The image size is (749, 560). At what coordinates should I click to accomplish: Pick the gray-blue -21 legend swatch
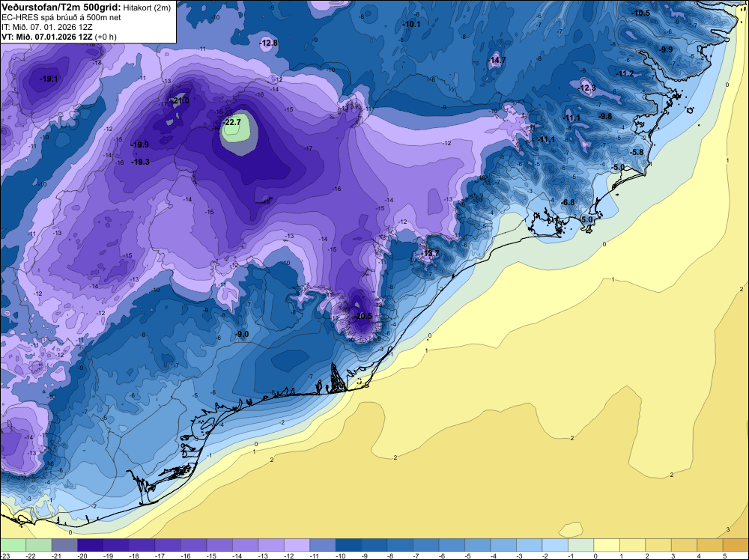[x=64, y=545]
